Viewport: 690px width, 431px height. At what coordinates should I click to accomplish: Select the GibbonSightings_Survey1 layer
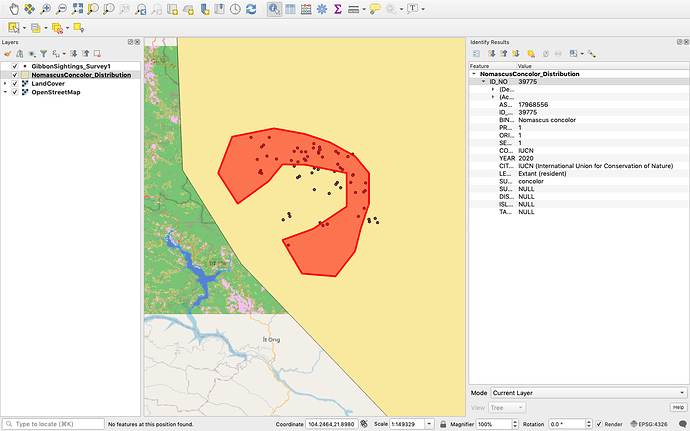(x=71, y=66)
